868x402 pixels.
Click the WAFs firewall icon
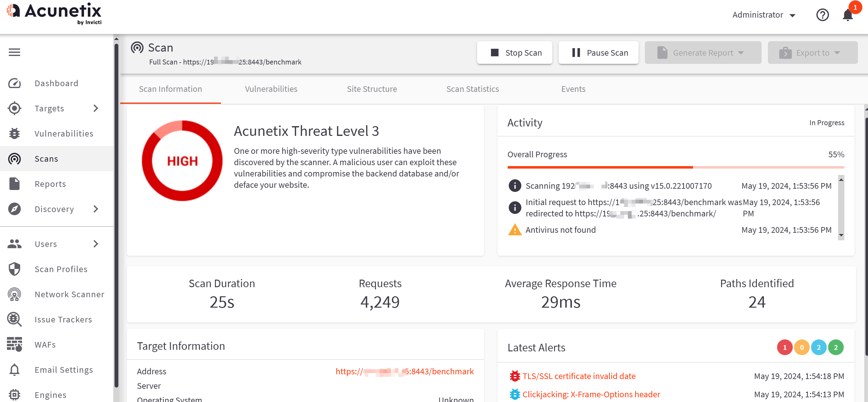tap(14, 344)
